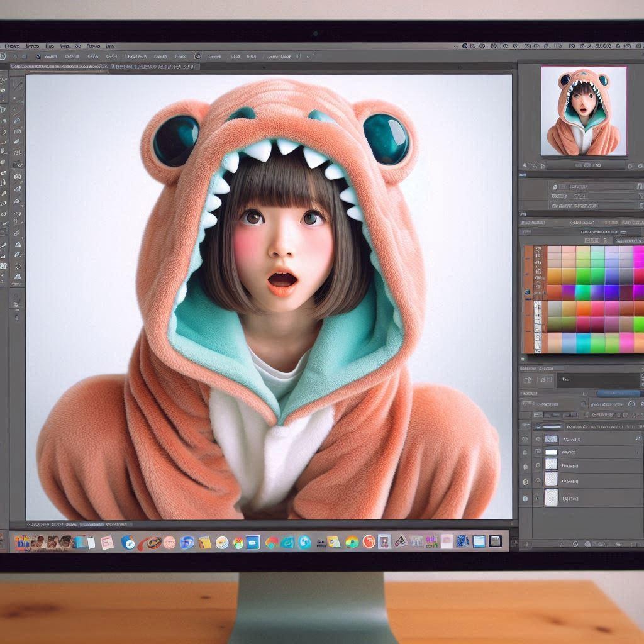This screenshot has height=644, width=644.
Task: Select the diagonal line tool atop the inner tool column
Action: tap(17, 85)
